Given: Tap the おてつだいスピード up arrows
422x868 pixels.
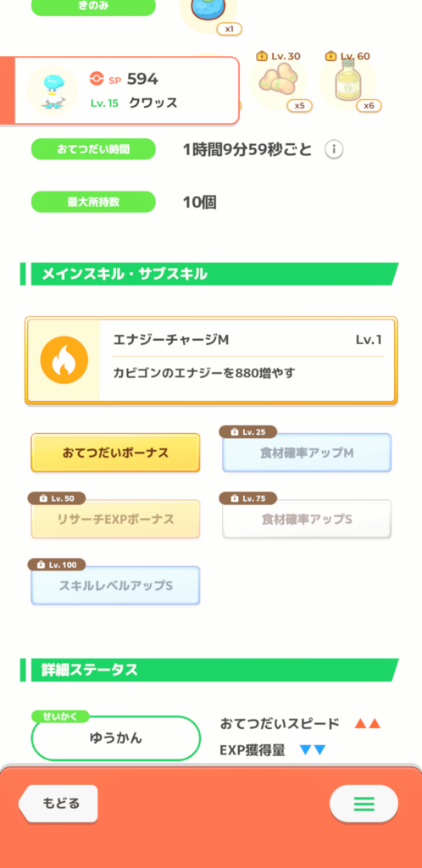Looking at the screenshot, I should click(x=367, y=724).
